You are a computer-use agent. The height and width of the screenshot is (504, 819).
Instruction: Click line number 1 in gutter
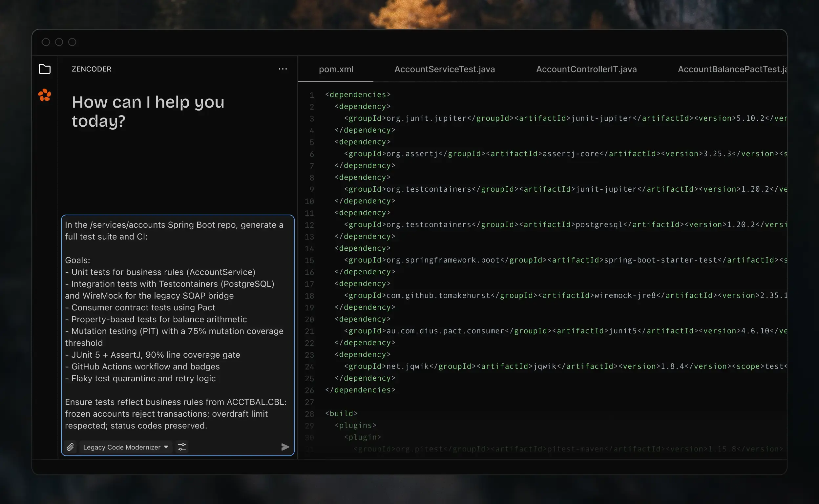pos(312,95)
